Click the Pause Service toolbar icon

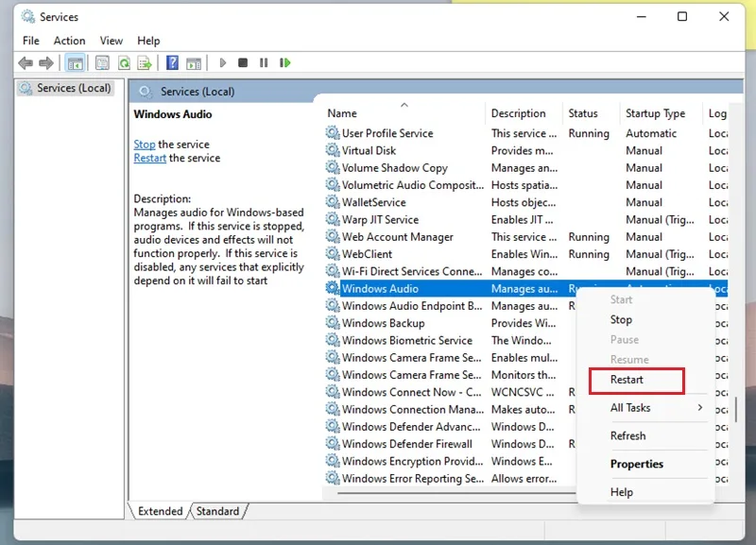[264, 62]
